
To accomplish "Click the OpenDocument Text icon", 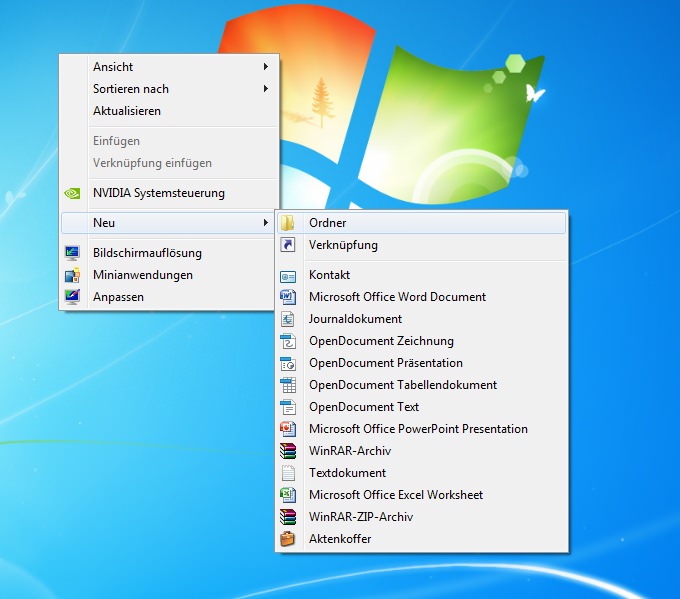I will 288,407.
